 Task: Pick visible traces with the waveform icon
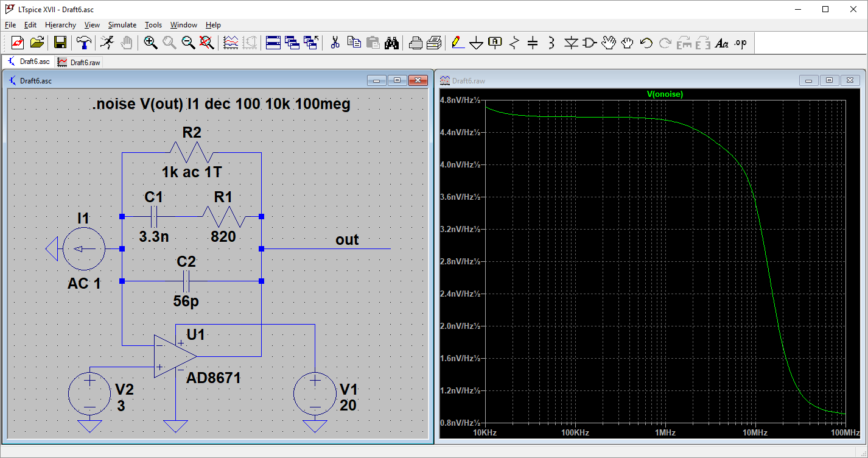click(231, 43)
